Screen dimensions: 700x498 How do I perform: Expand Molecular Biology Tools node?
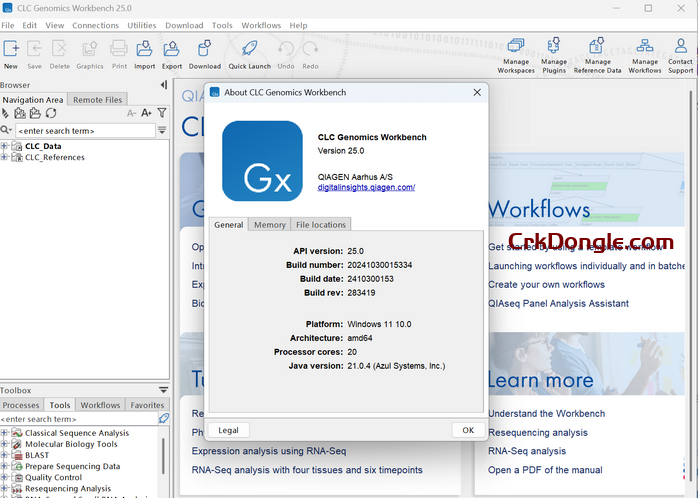click(4, 444)
